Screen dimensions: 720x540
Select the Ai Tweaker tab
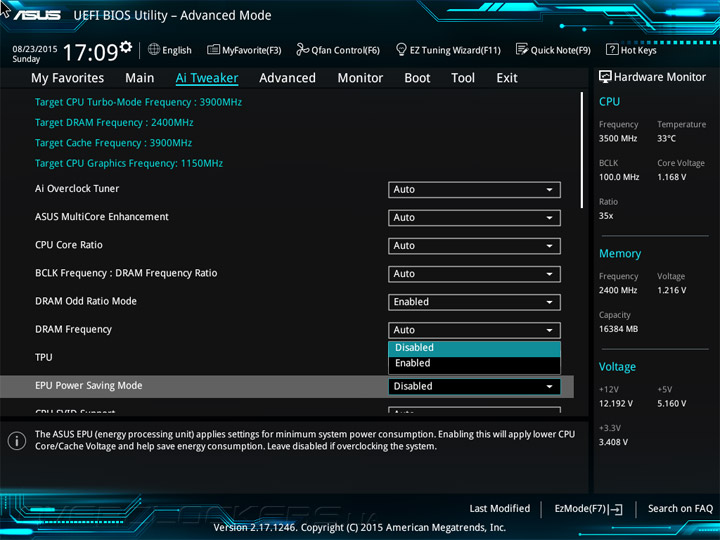[x=207, y=78]
